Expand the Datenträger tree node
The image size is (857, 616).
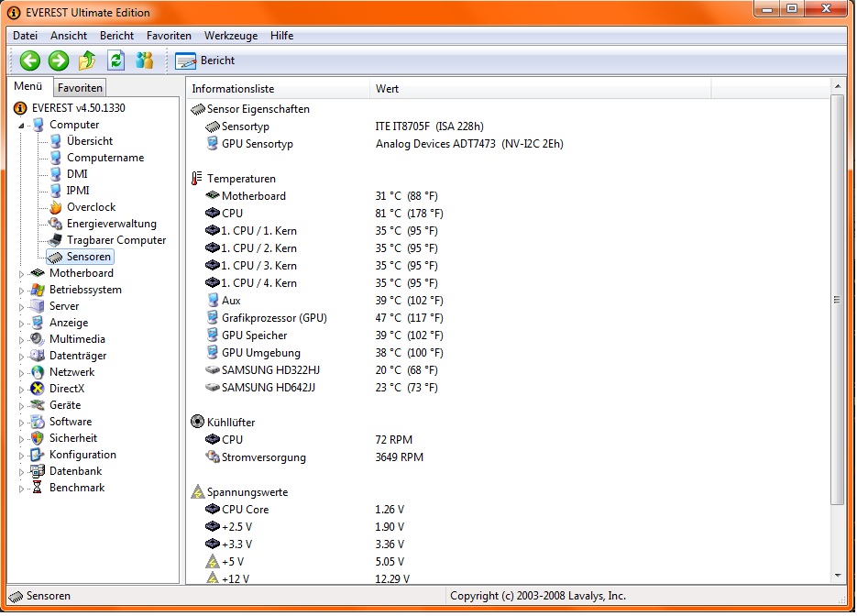click(21, 357)
